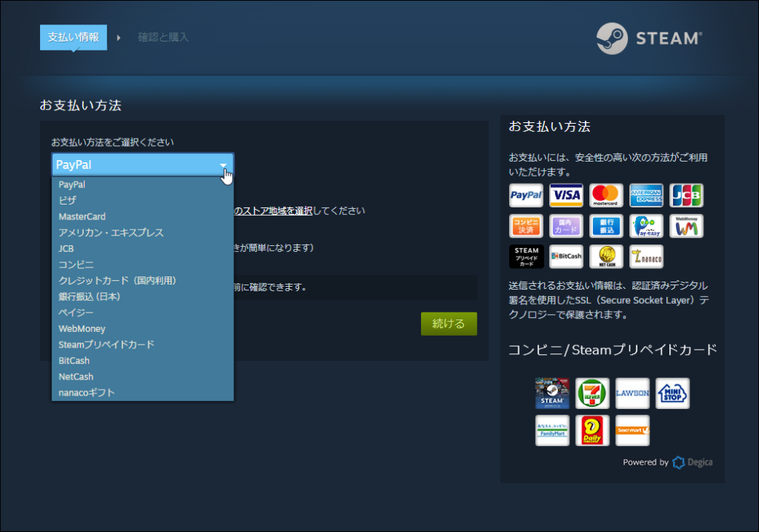This screenshot has width=759, height=532.
Task: Click the Degica logo icon
Action: coord(679,463)
